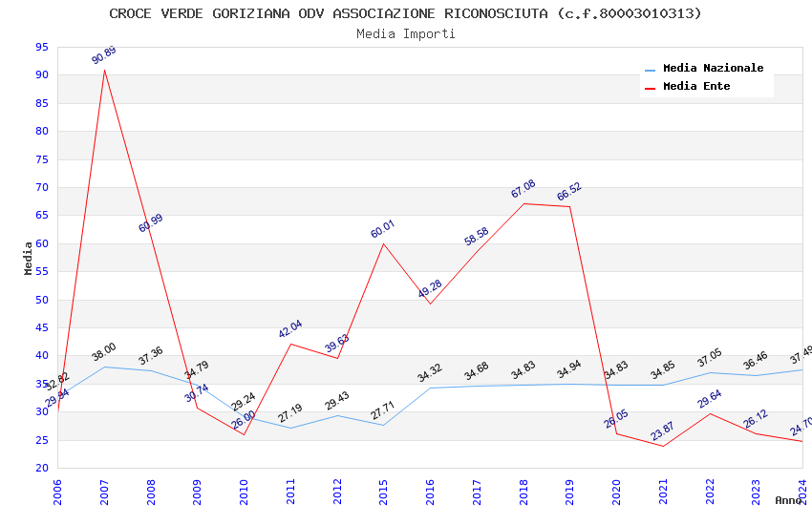The height and width of the screenshot is (525, 812).
Task: Click the data label 60.99
Action: point(151,223)
